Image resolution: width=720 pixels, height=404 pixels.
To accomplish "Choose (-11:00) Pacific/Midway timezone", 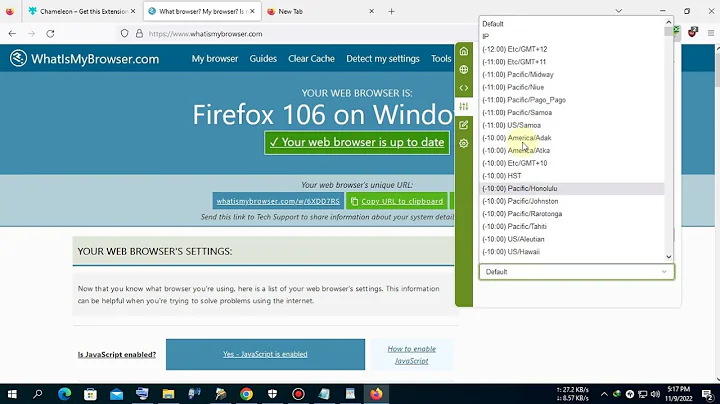I will (x=572, y=74).
